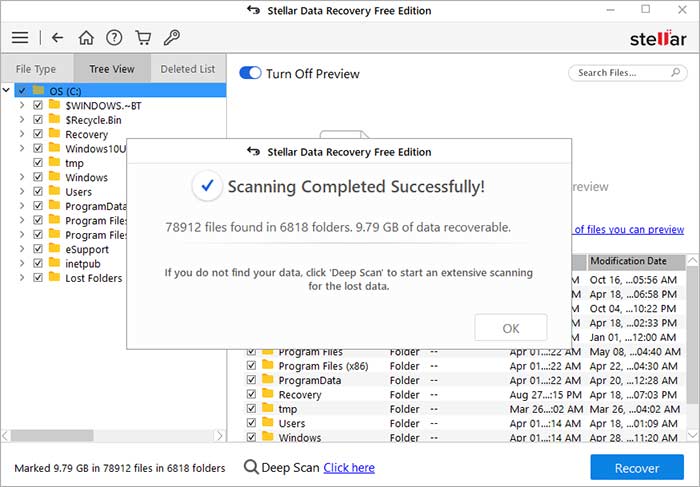Click the Lost Folders folder icon
Image resolution: width=700 pixels, height=487 pixels.
coord(54,277)
